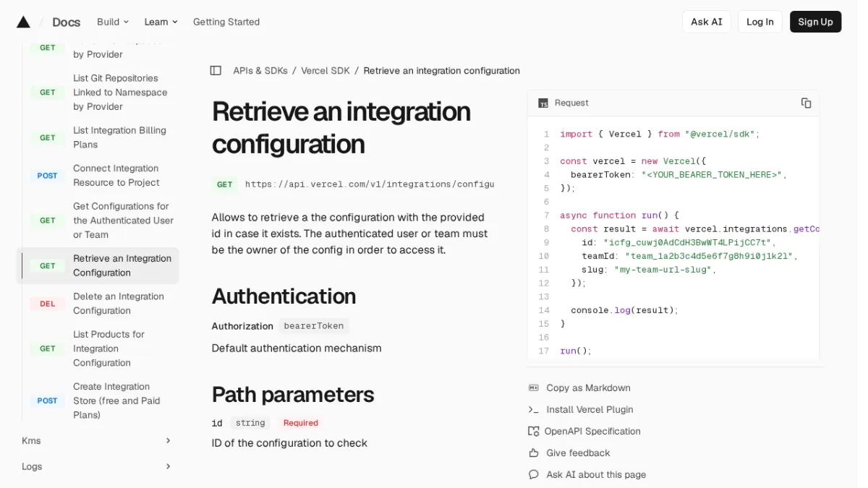This screenshot has height=488, width=868.
Task: Click Install Vercel Plugin link
Action: (x=590, y=410)
